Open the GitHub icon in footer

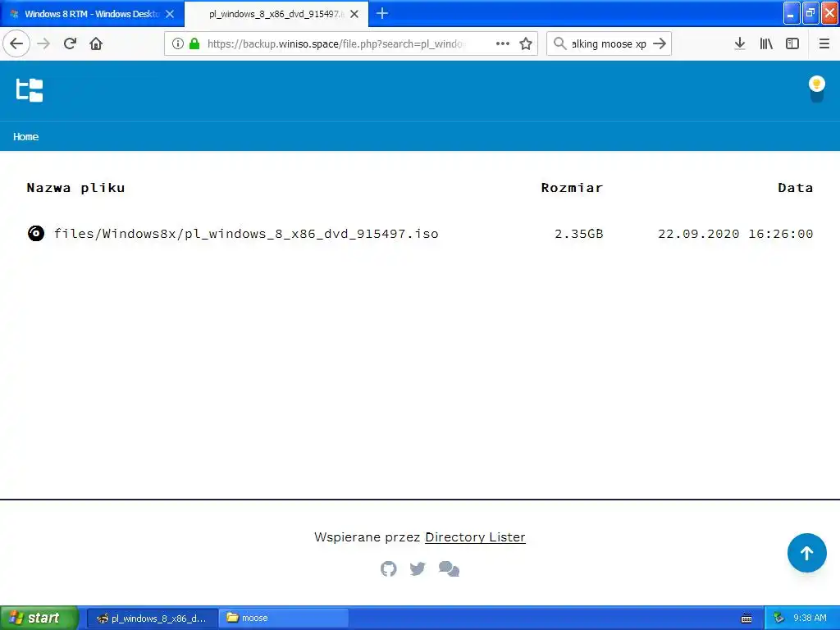(x=388, y=569)
